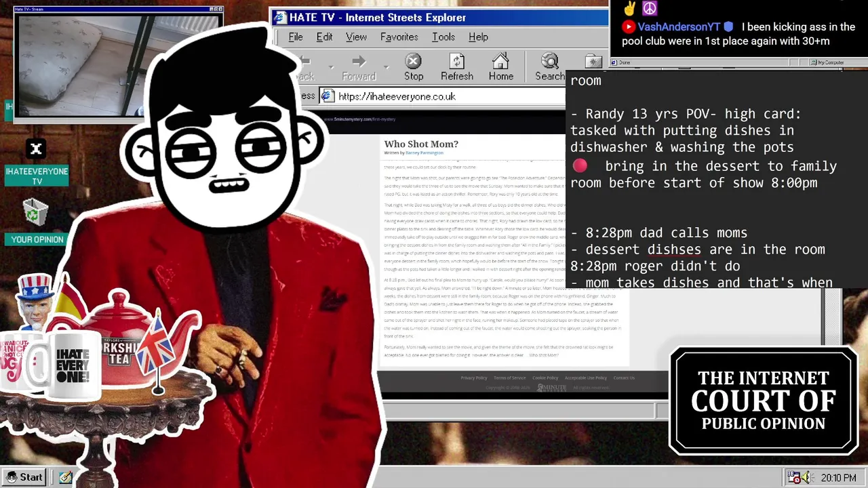Image resolution: width=868 pixels, height=488 pixels.
Task: Open the Favorites menu
Action: point(399,37)
